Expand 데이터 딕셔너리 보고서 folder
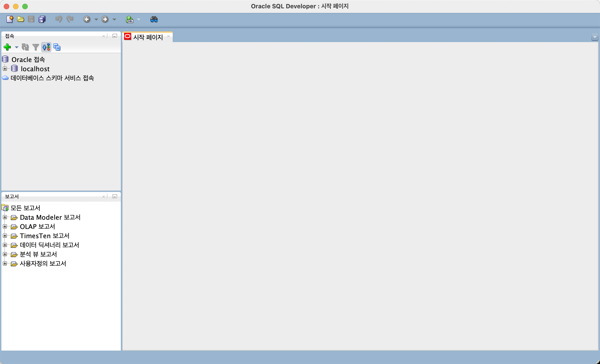This screenshot has height=364, width=600. pos(5,245)
